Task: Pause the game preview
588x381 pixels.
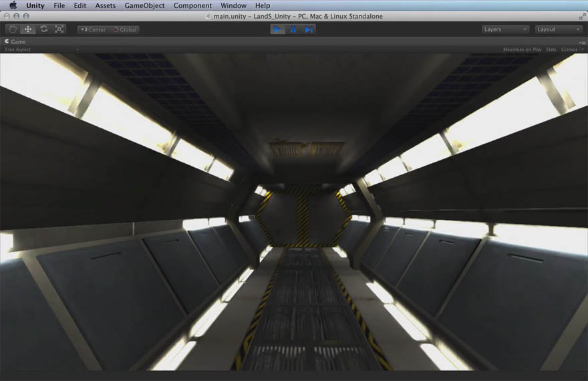Action: [293, 29]
